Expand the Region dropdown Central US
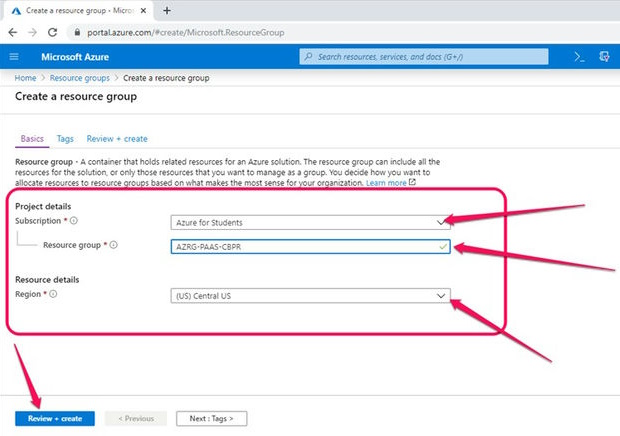Viewport: 620px width, 436px height. pyautogui.click(x=310, y=296)
